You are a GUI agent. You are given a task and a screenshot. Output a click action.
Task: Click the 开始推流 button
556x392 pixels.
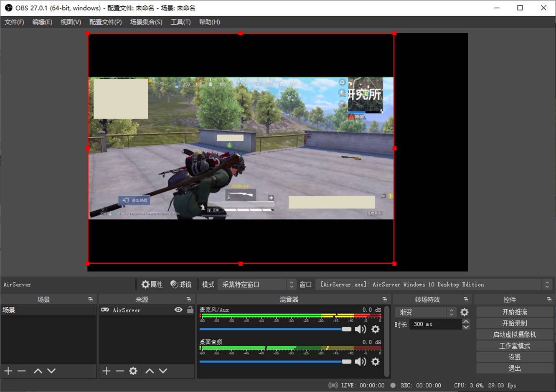[x=515, y=312]
